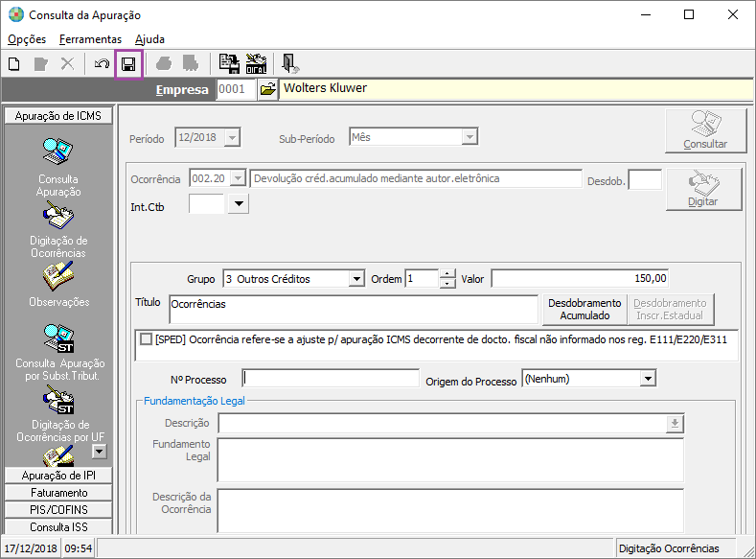Click the exit door toolbar icon
Image resolution: width=756 pixels, height=559 pixels.
click(x=289, y=63)
